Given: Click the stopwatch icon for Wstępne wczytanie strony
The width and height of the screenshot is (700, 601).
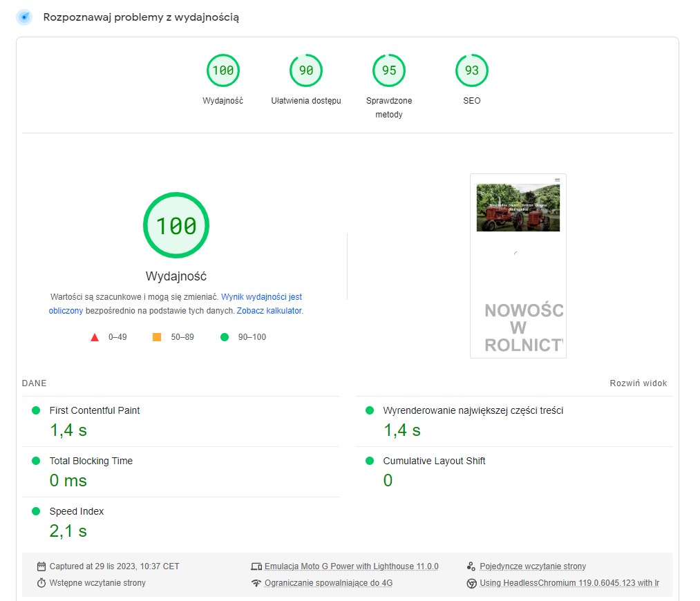Looking at the screenshot, I should (42, 582).
